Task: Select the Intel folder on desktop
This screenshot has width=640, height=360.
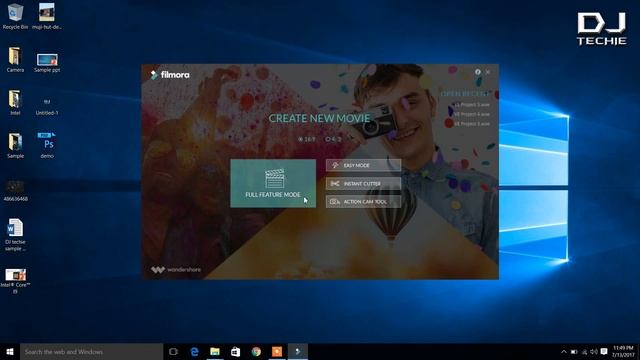Action: [16, 102]
